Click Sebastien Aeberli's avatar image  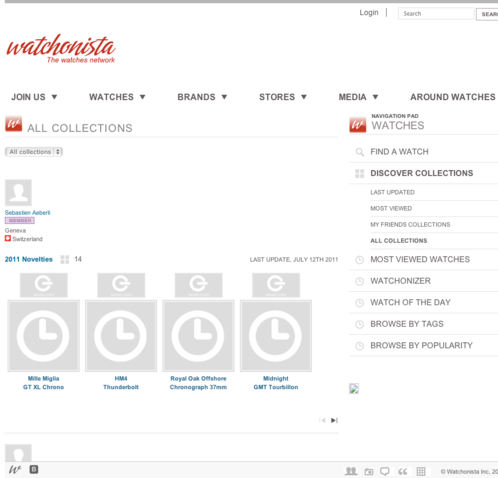(x=18, y=193)
